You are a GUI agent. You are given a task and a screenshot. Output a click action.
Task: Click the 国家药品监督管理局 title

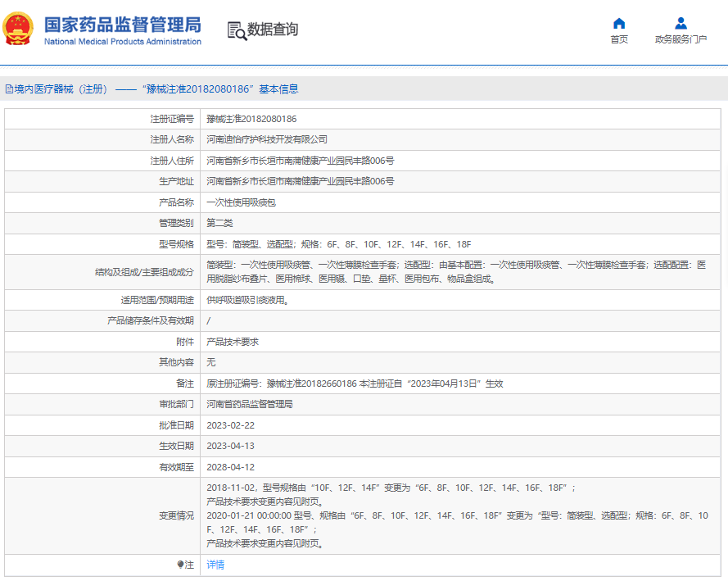(x=123, y=25)
